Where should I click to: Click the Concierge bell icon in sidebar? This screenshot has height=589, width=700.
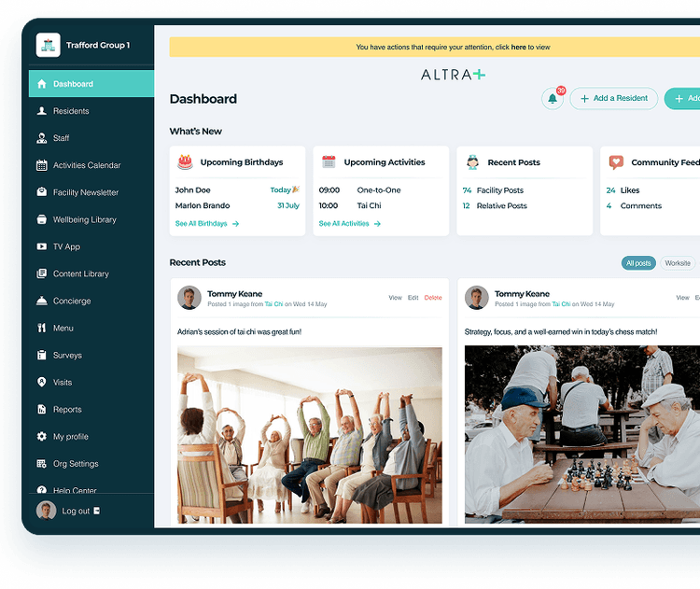pos(41,301)
